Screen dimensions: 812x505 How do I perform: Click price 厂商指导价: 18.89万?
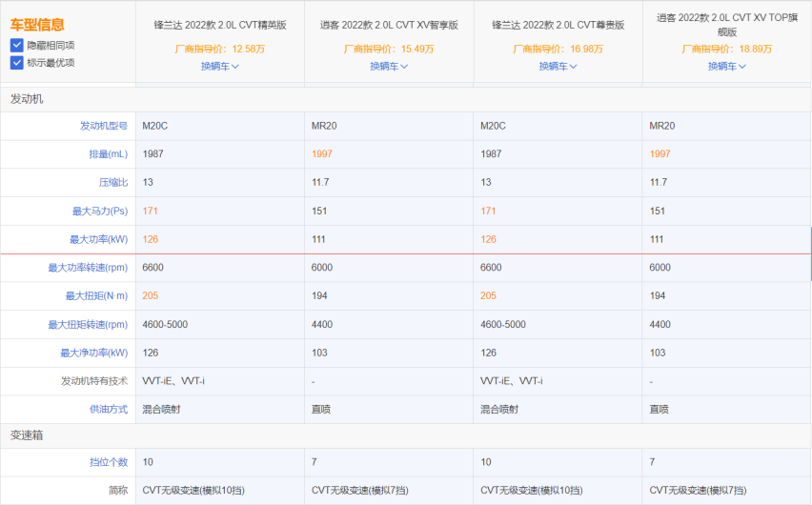click(727, 49)
